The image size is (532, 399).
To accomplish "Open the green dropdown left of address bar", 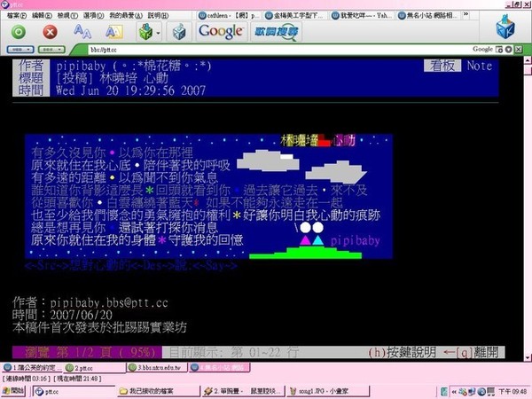I will click(51, 50).
